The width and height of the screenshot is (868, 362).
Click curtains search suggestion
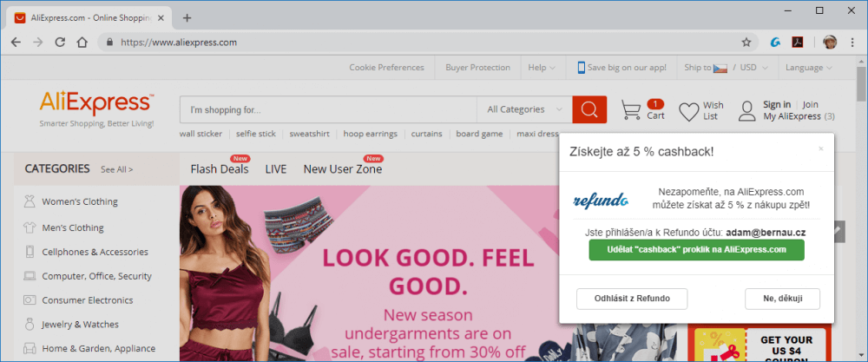coord(427,134)
